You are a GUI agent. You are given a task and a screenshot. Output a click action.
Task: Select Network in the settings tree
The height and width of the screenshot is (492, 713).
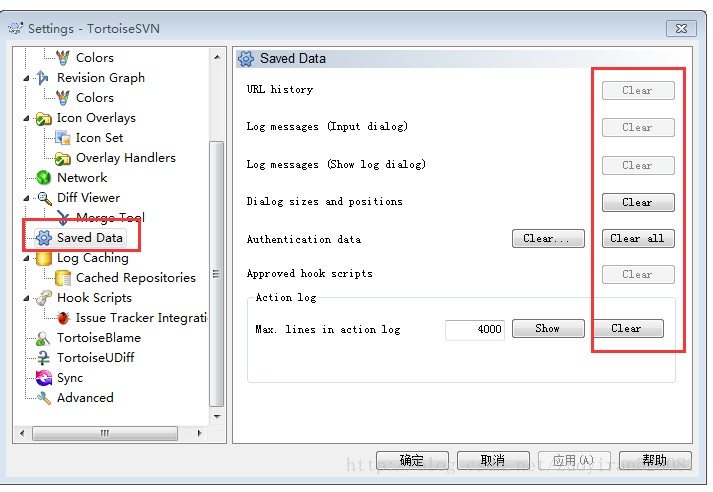click(82, 177)
